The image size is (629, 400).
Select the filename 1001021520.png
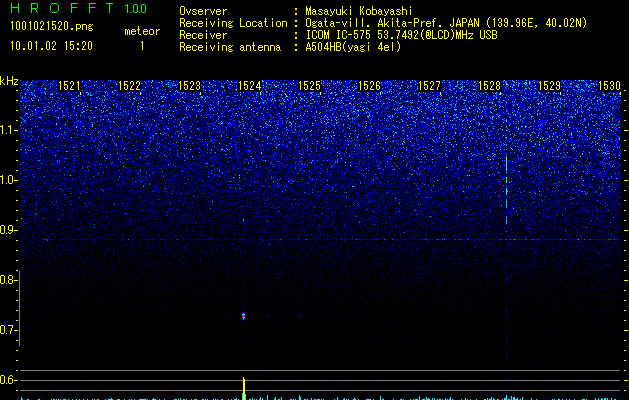tap(52, 26)
